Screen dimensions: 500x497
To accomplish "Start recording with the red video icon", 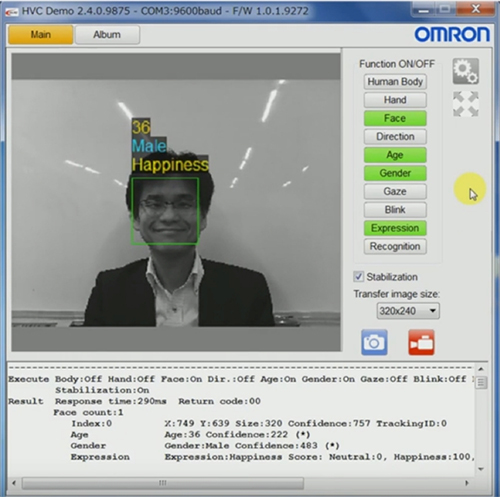I will coord(421,342).
